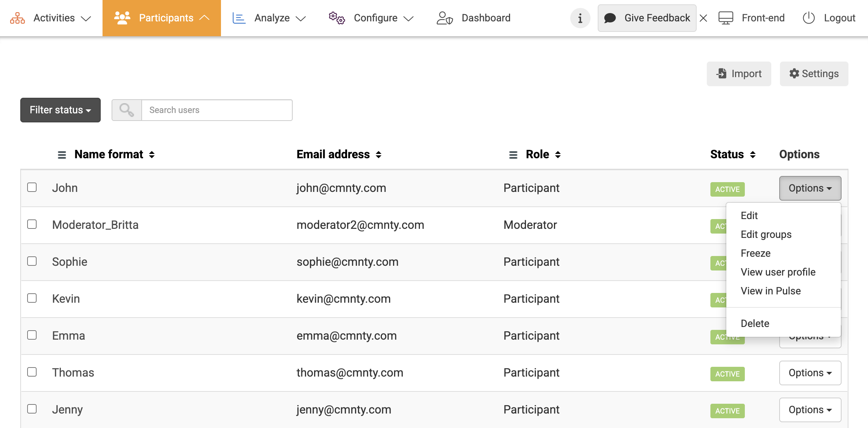The height and width of the screenshot is (428, 868).
Task: Click the Analyze chart icon
Action: 239,18
